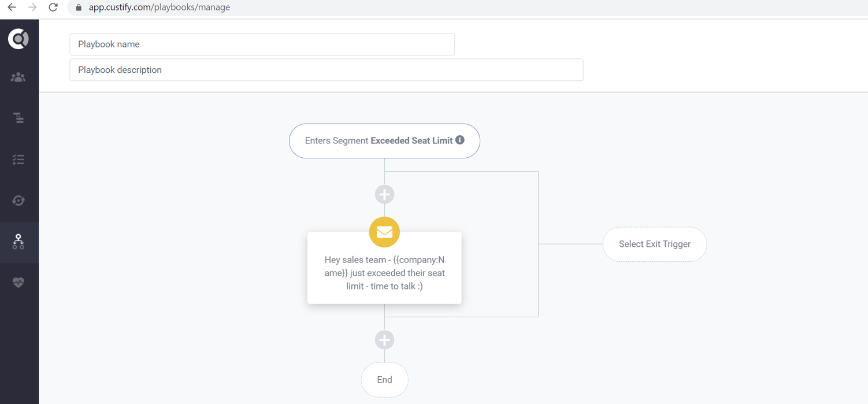Click the info icon on the segment trigger
868x404 pixels.
pyautogui.click(x=460, y=140)
